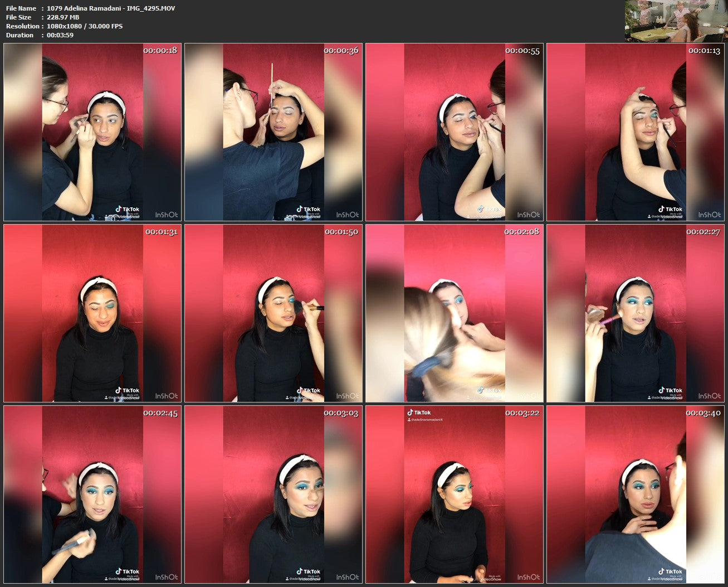The image size is (728, 587).
Task: Select the thumbnail stamped 00:00:36
Action: pos(273,132)
